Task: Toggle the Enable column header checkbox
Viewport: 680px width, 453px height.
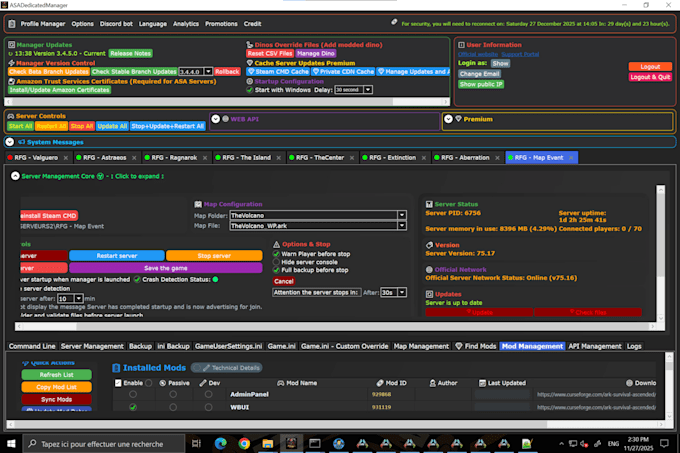Action: [118, 383]
